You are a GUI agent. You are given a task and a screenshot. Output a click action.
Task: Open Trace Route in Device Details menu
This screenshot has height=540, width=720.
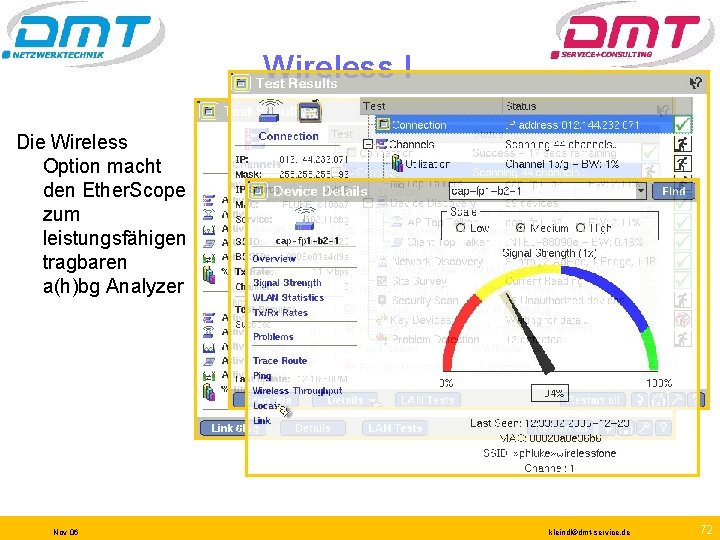(x=280, y=361)
